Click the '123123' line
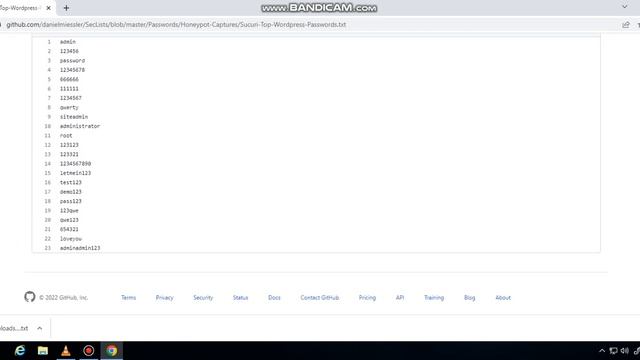Viewport: 640px width, 360px height. pyautogui.click(x=69, y=145)
